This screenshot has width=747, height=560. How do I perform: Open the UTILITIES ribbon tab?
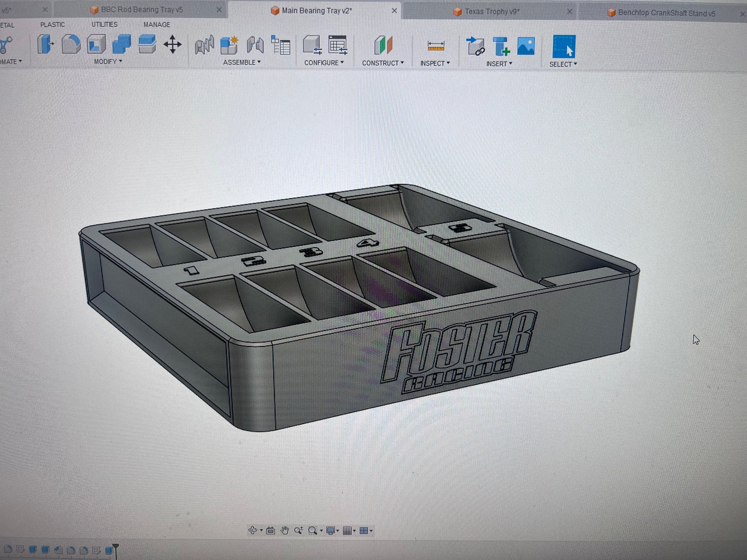[x=104, y=24]
